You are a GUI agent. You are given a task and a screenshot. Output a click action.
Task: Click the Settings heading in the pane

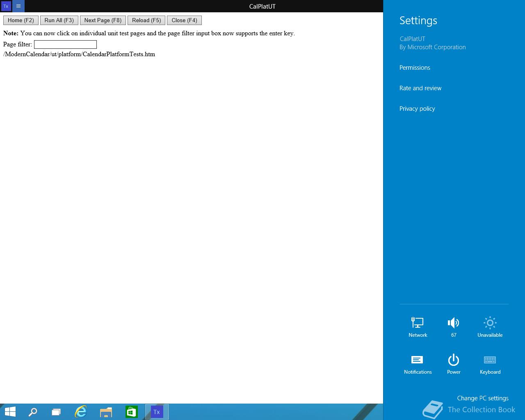point(418,21)
